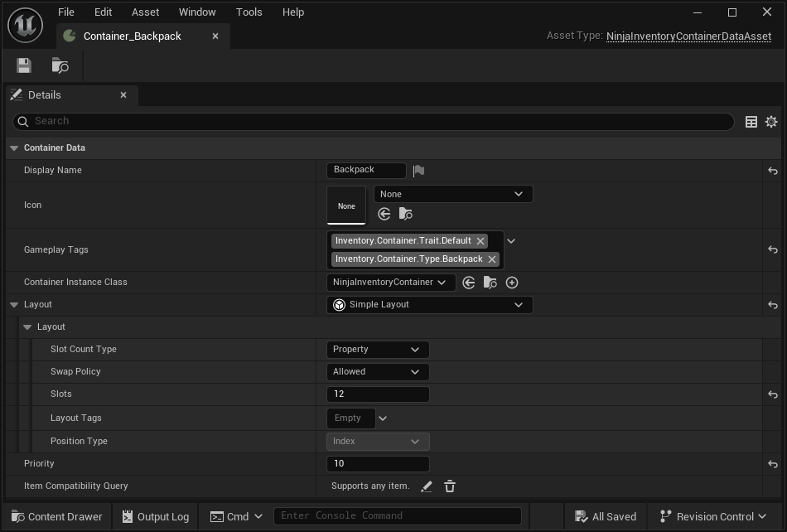Click the Enter Console Command field
The height and width of the screenshot is (532, 787).
[398, 516]
